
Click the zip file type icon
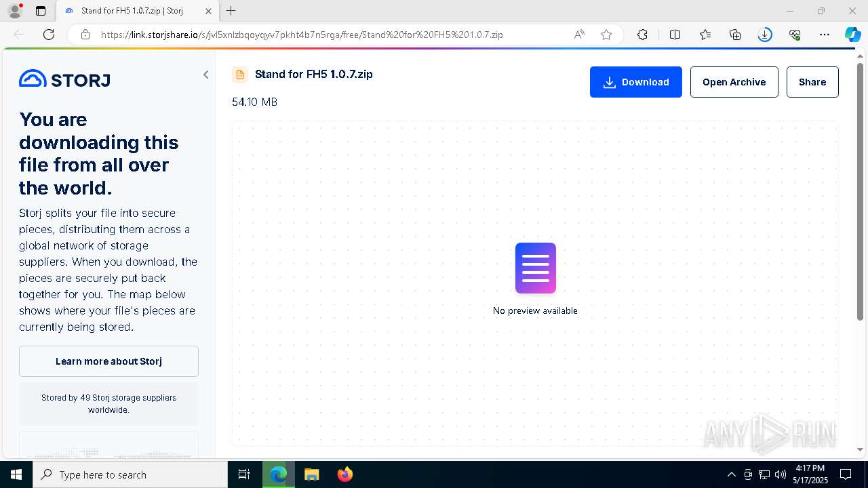pos(239,75)
